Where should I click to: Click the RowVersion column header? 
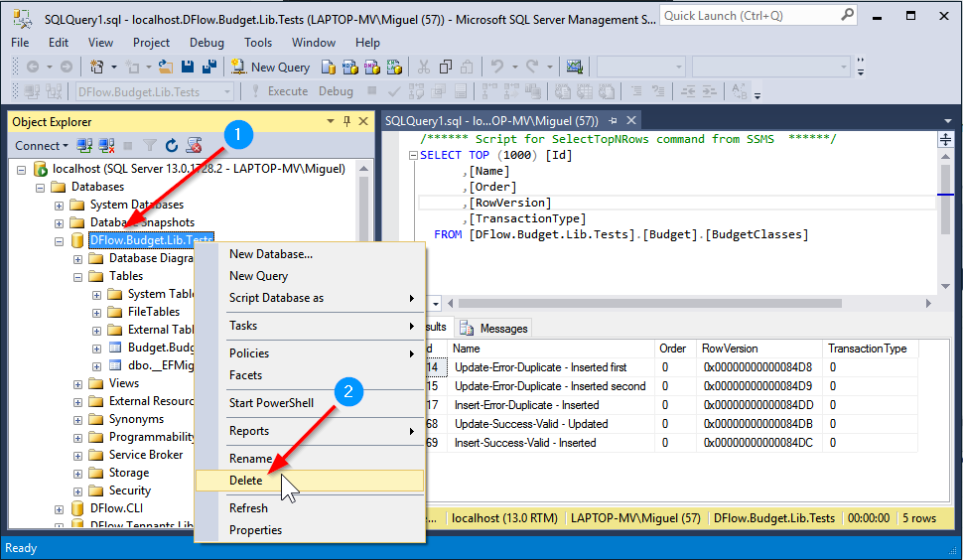point(759,349)
